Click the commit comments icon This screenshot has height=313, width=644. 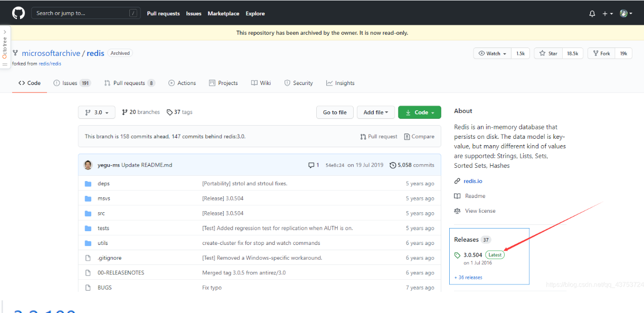[x=314, y=165]
